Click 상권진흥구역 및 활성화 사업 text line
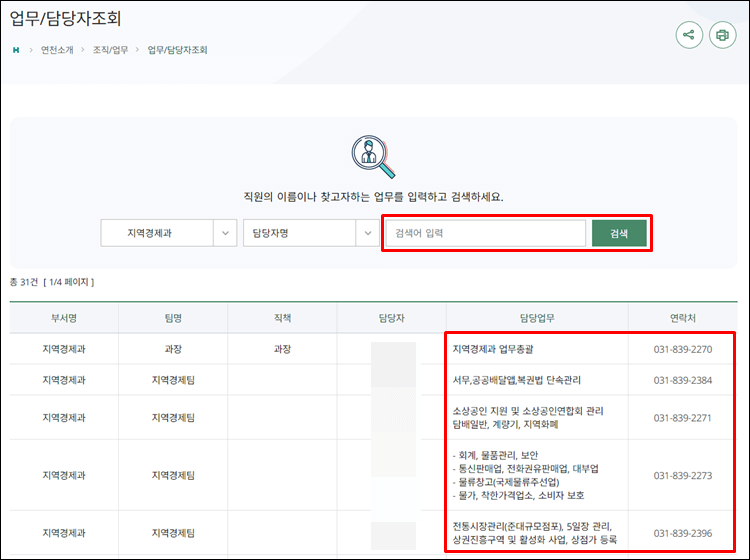Viewport: 750px width, 560px height. [x=535, y=540]
